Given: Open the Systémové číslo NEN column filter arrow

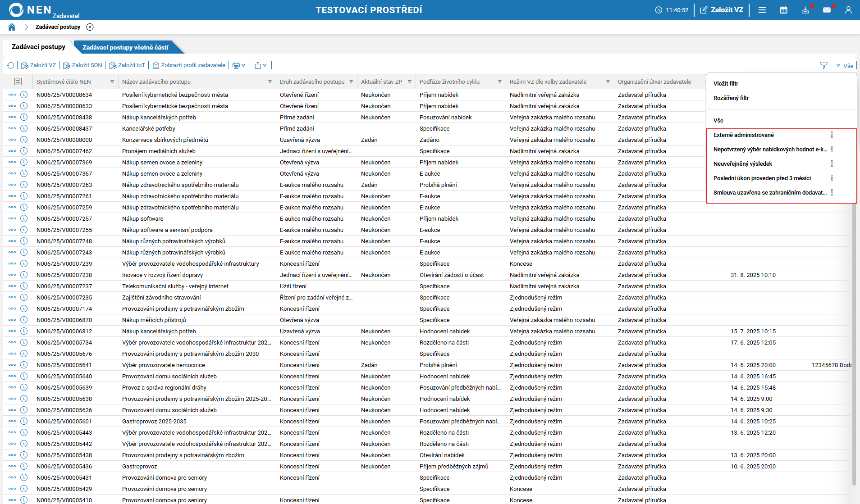Looking at the screenshot, I should coord(112,82).
